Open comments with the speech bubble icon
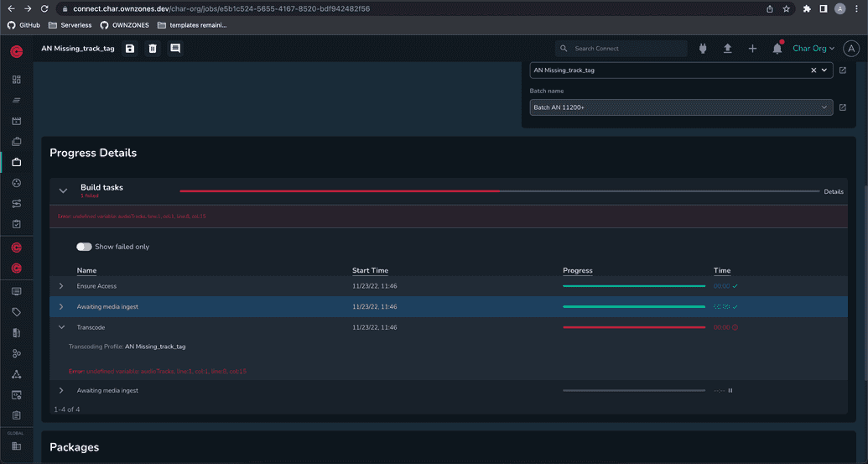 tap(175, 49)
